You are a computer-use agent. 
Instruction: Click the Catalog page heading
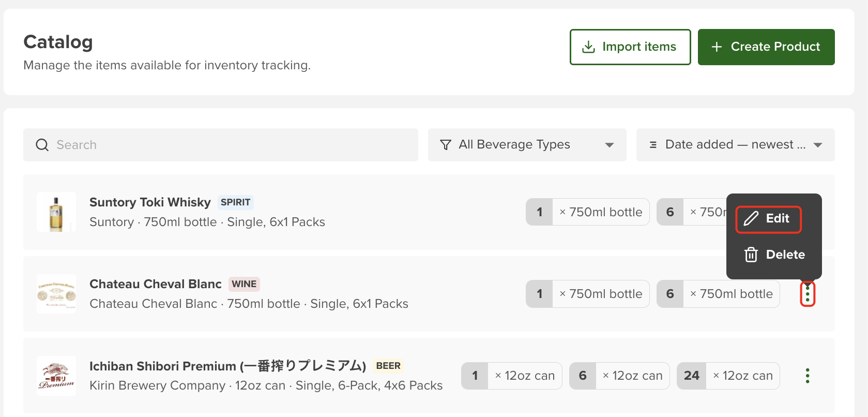click(58, 42)
